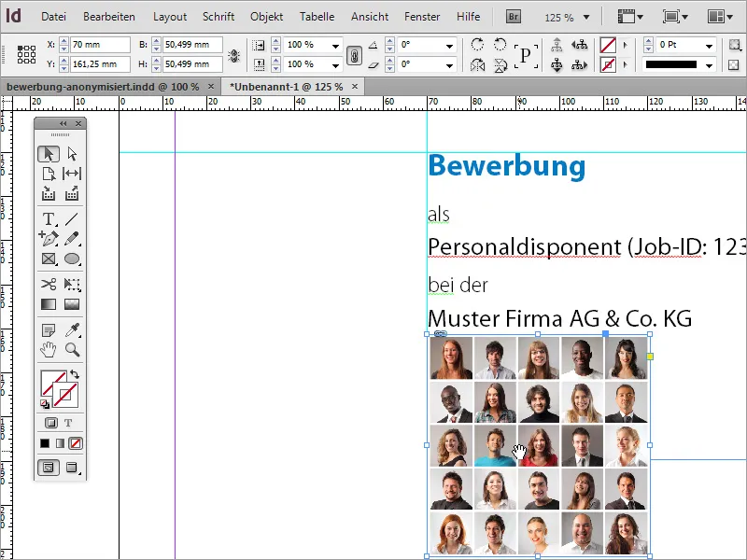The width and height of the screenshot is (747, 560).
Task: Select the Zoom magnifier tool
Action: pos(72,349)
